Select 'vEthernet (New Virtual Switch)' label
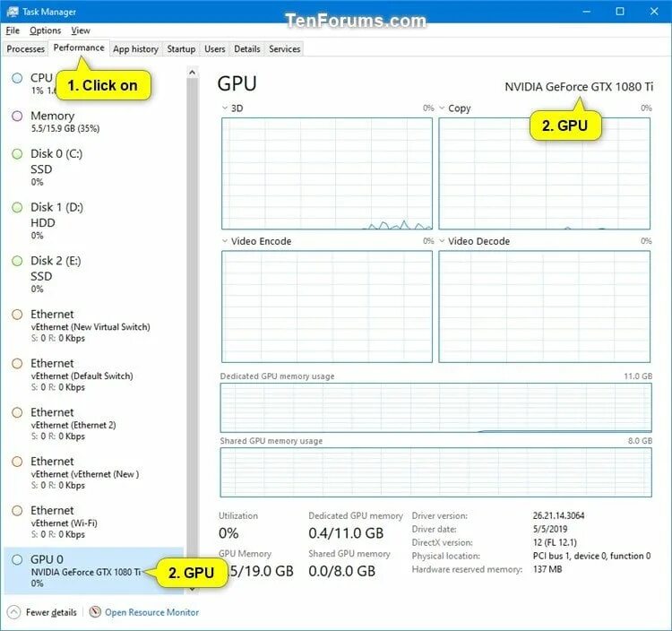672x631 pixels. pyautogui.click(x=90, y=326)
